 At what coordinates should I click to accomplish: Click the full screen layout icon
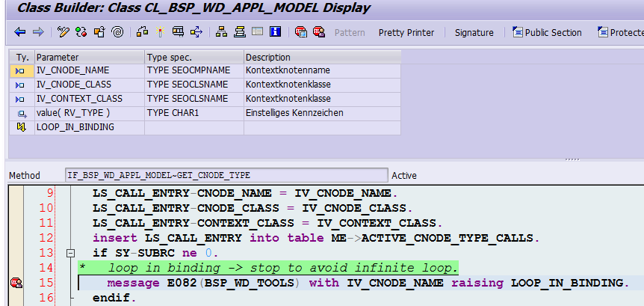click(258, 31)
